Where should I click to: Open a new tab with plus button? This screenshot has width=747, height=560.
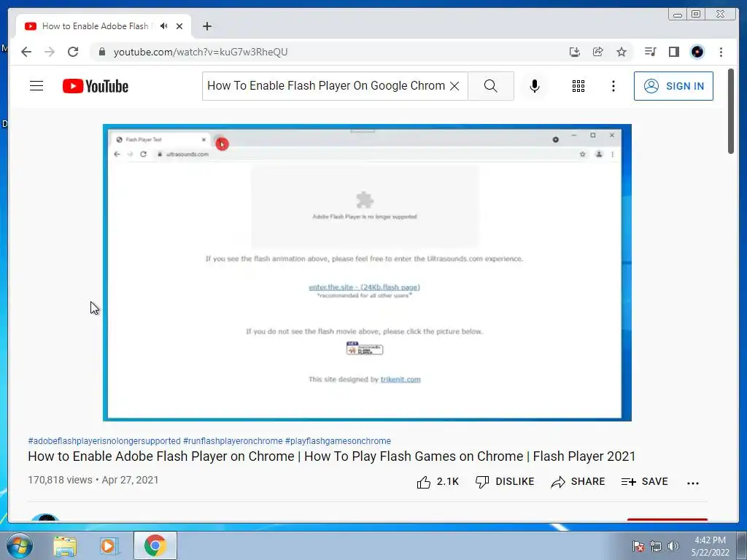tap(206, 26)
